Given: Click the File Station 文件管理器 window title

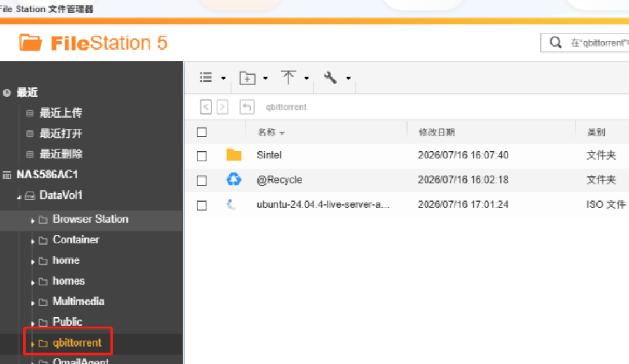Looking at the screenshot, I should pyautogui.click(x=47, y=9).
